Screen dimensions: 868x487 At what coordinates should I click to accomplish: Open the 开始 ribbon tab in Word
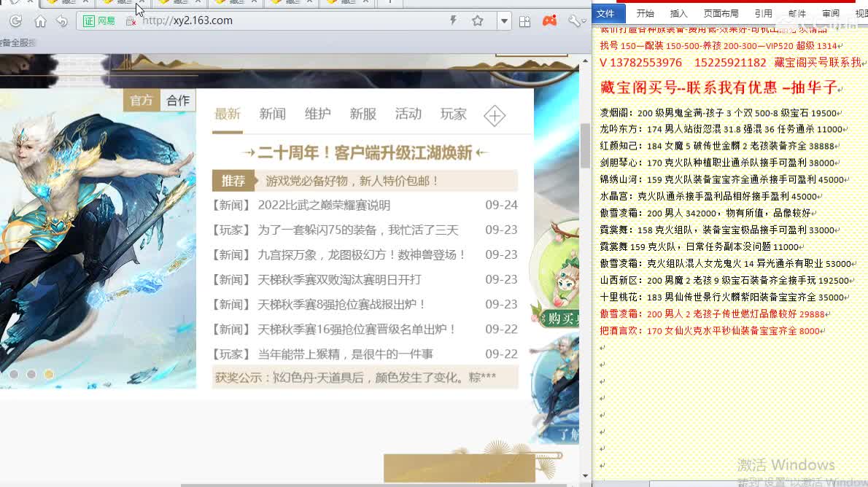(x=645, y=13)
